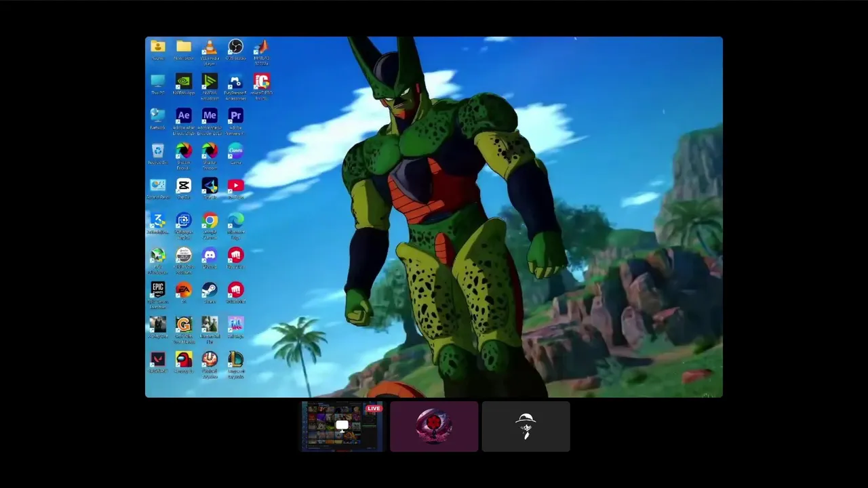Viewport: 868px width, 488px height.
Task: Launch Adobe Media Encoder shortcut
Action: (210, 121)
